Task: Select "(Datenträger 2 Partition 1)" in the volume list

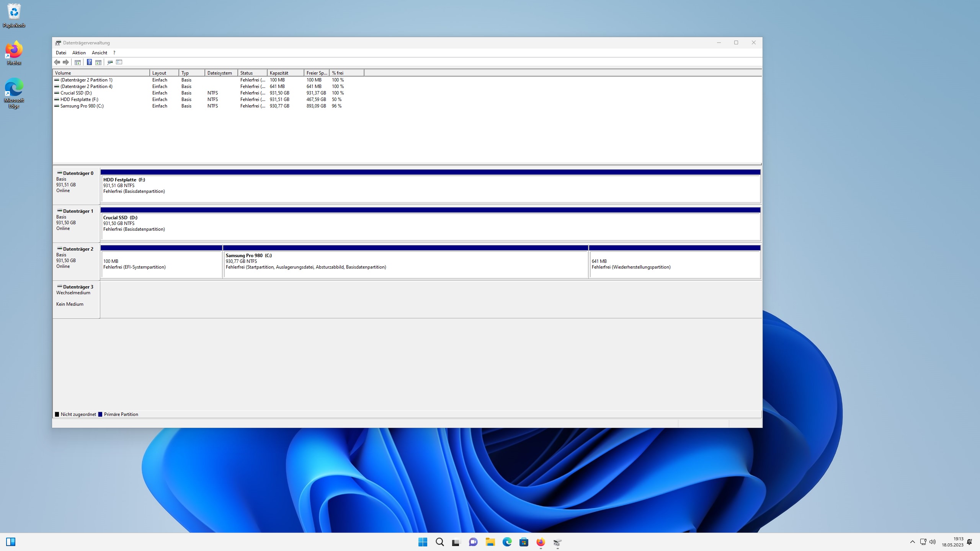Action: tap(87, 80)
